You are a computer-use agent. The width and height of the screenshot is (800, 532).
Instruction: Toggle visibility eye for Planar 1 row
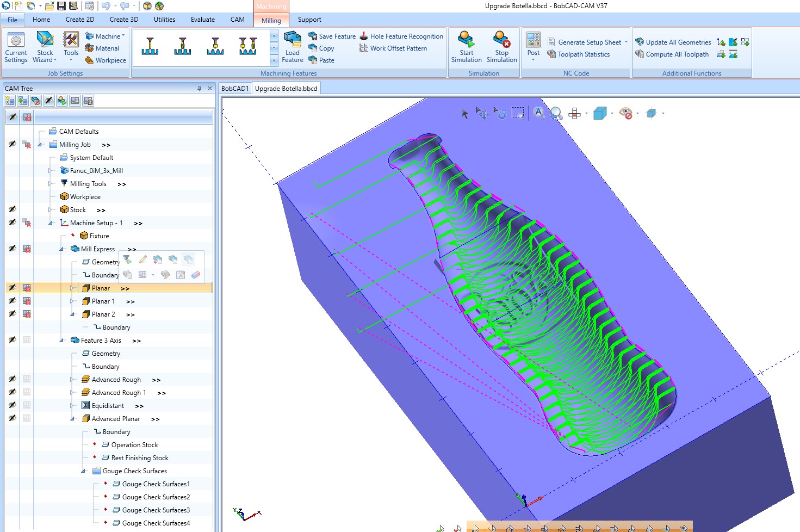click(x=13, y=301)
